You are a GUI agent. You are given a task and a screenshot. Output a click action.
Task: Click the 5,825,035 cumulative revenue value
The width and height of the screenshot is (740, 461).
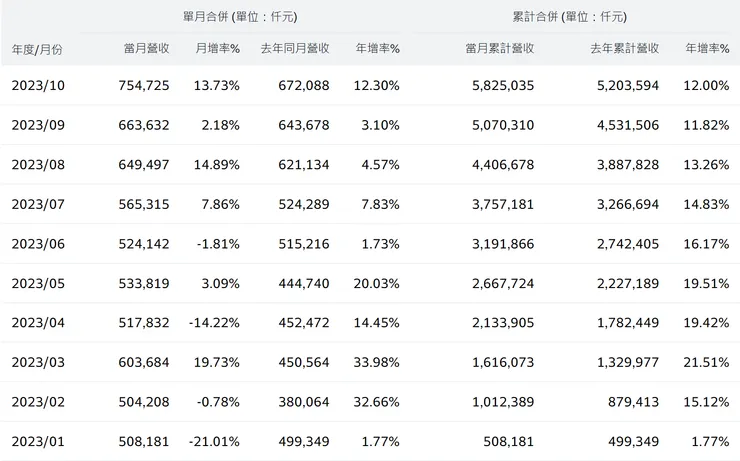pyautogui.click(x=500, y=86)
